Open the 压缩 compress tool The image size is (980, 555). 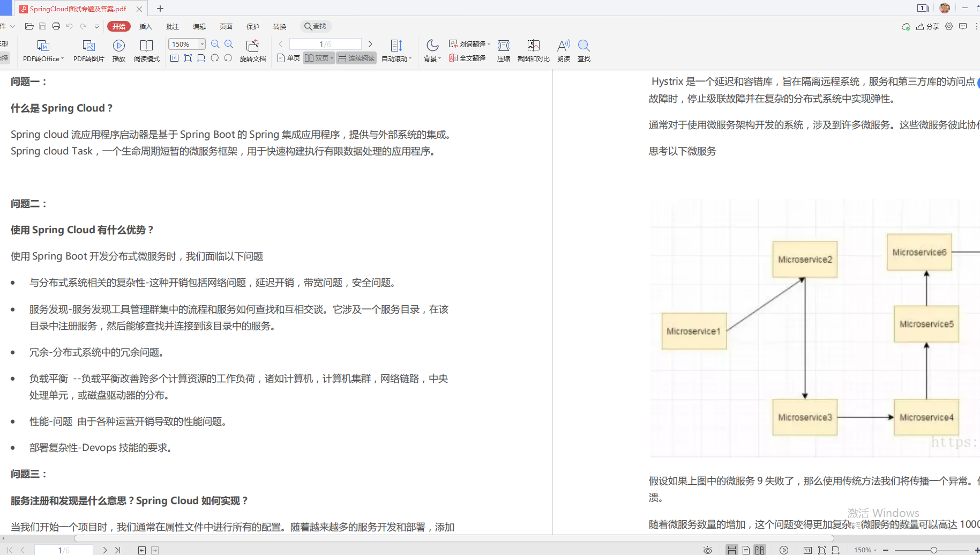504,51
